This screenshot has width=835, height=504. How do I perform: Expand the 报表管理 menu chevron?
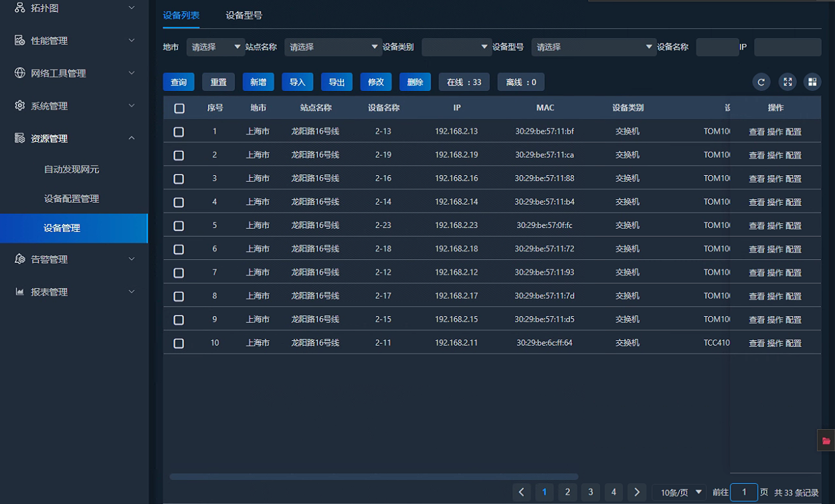click(132, 291)
